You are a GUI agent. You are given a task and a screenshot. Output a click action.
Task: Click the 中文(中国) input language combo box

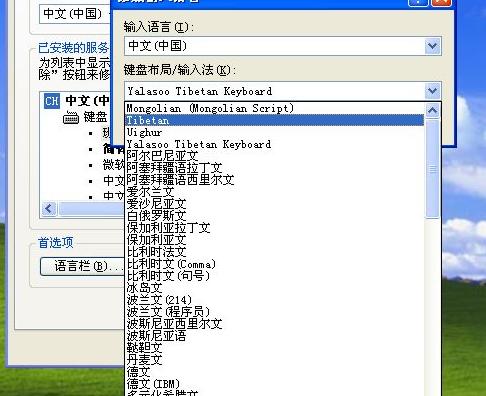coord(283,46)
